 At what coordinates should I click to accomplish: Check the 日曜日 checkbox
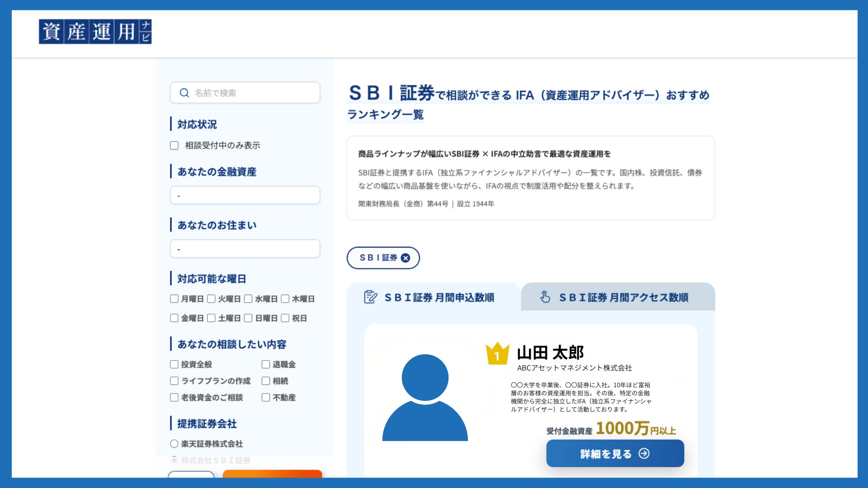[x=248, y=318]
